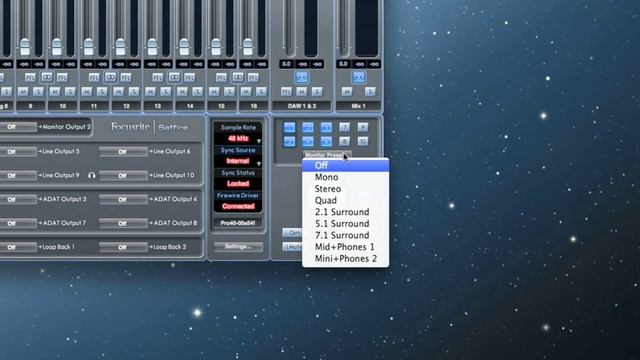Screen dimensions: 640x360
Task: Choose 2.1 Surround monitor preset
Action: 345,212
